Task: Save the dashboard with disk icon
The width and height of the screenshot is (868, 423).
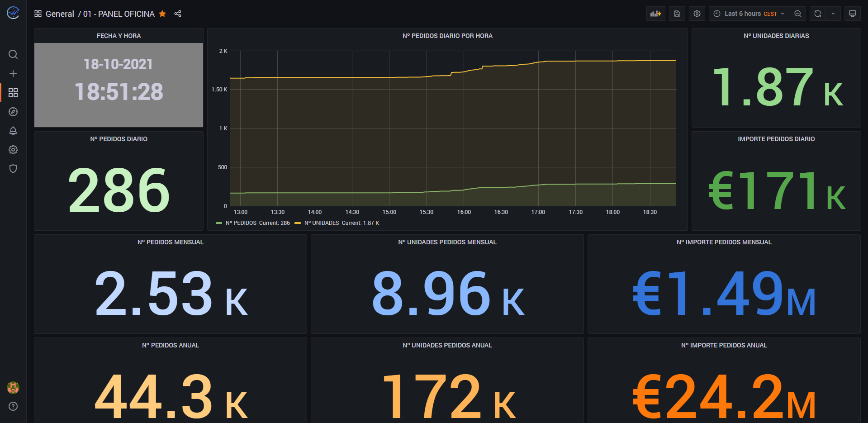Action: [677, 14]
